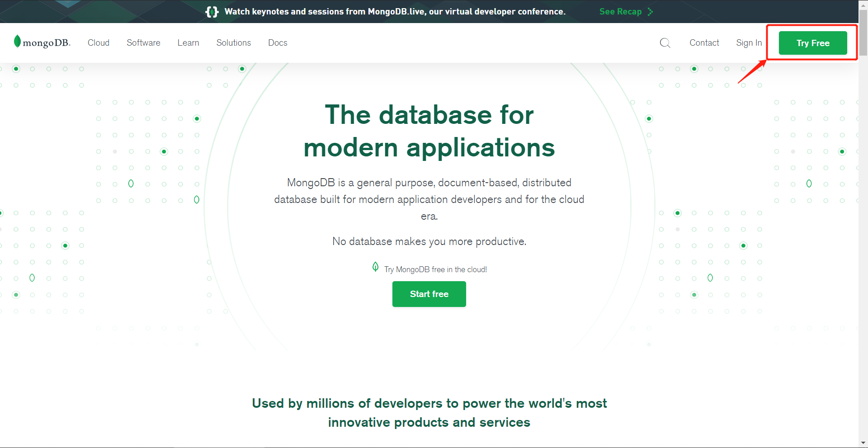Open the Software menu
This screenshot has width=868, height=448.
(x=143, y=42)
